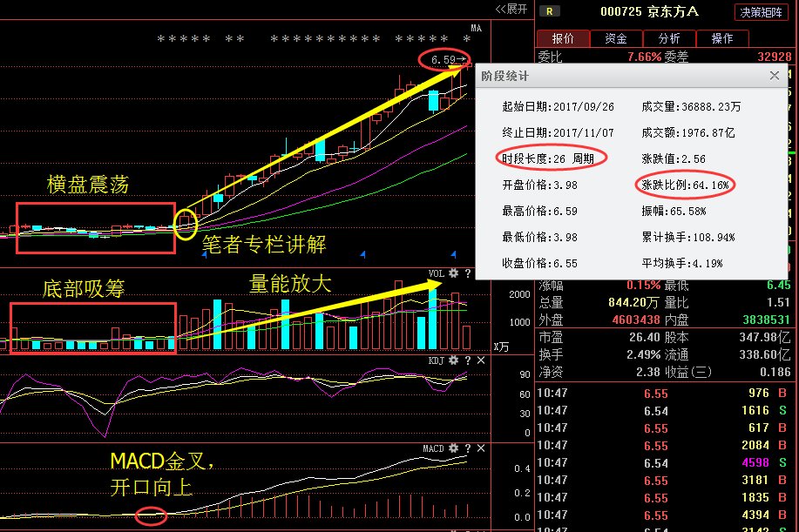Click the R margin-trading badge beside 000725

click(548, 12)
